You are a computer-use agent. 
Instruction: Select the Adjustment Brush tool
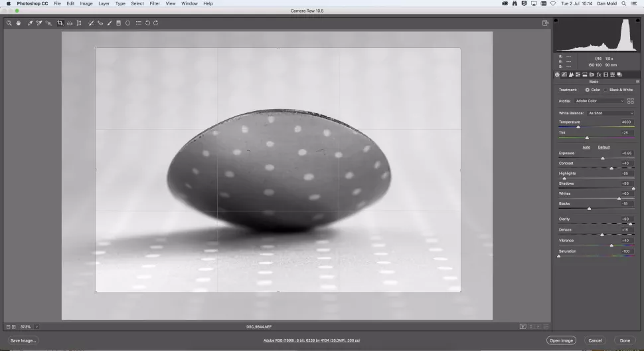click(110, 23)
